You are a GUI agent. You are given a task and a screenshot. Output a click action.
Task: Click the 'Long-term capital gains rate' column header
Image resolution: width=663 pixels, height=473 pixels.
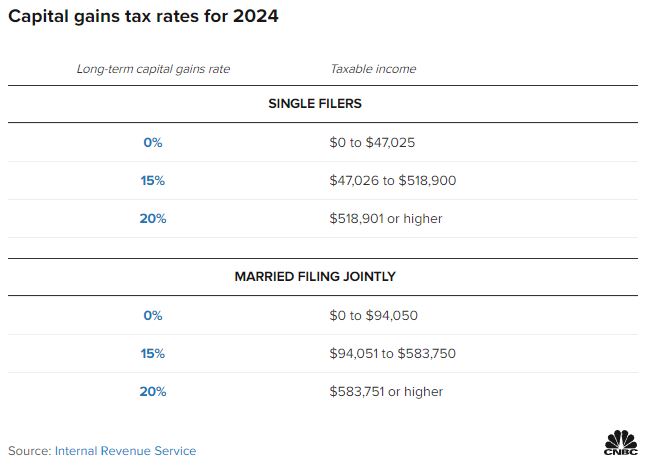152,69
